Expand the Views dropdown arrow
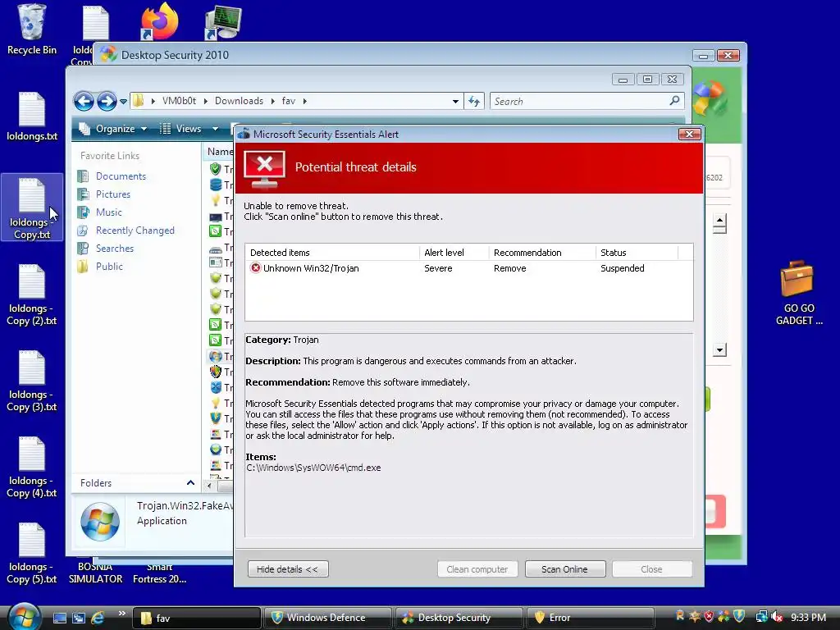 216,129
